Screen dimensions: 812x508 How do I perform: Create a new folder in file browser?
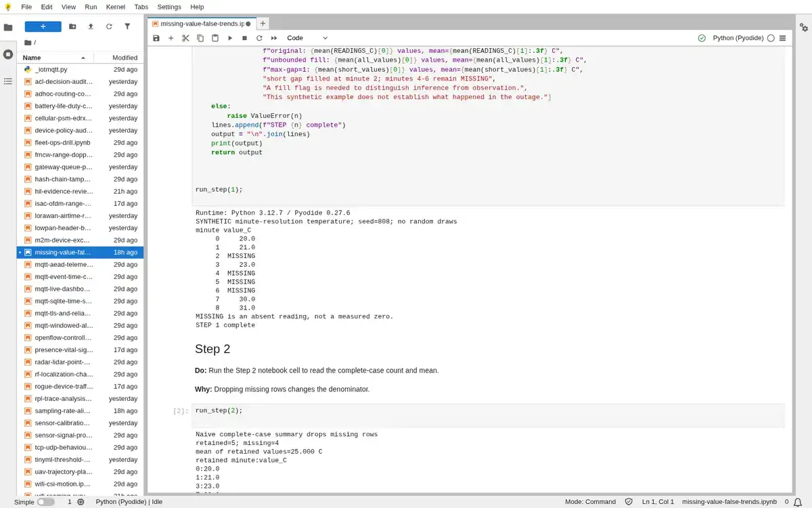[72, 26]
